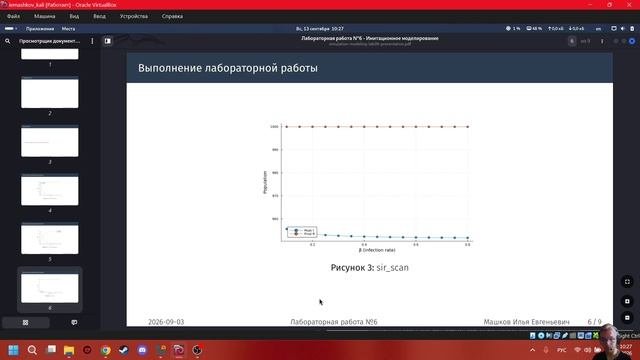Viewport: 640px width, 360px height.
Task: Select page 2 thumbnail
Action: [50, 92]
